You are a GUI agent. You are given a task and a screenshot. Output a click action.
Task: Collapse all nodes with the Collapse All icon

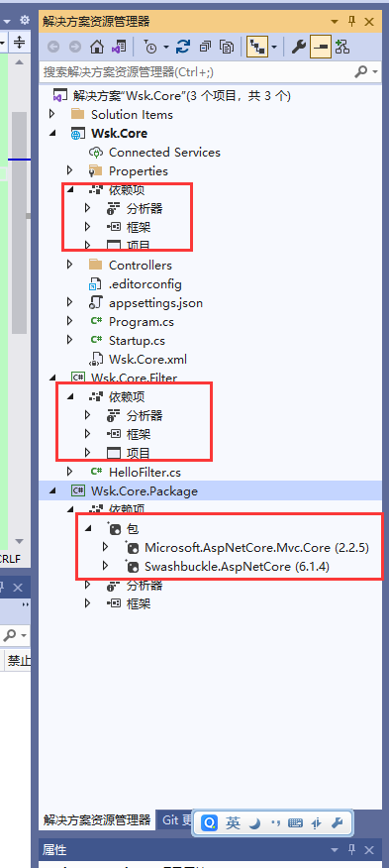(205, 47)
